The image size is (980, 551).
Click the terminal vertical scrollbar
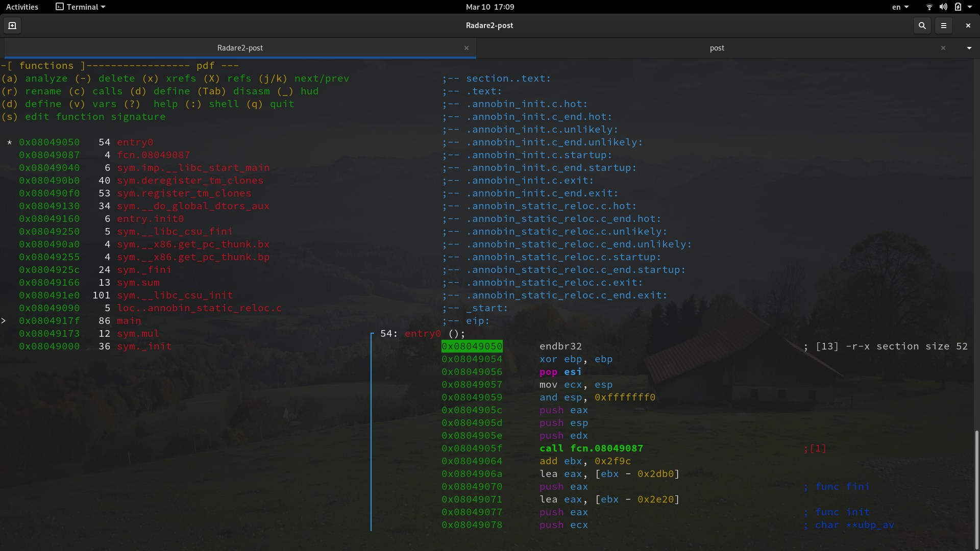click(x=976, y=489)
